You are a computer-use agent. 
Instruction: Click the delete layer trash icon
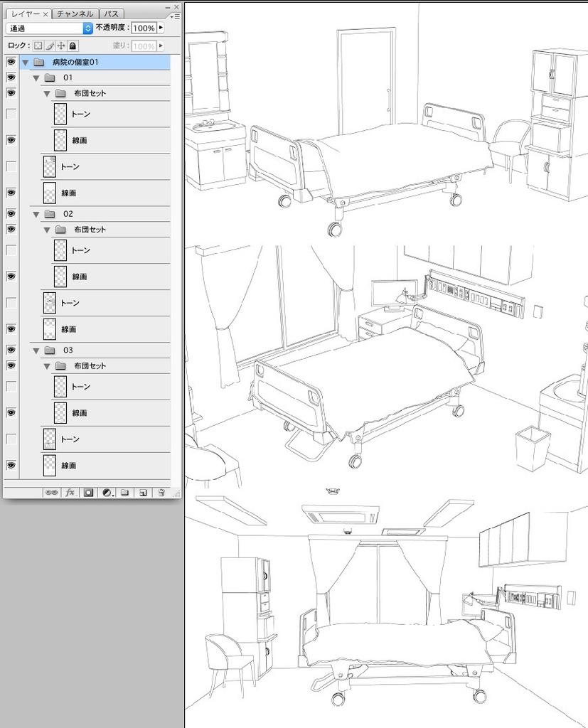(x=161, y=492)
